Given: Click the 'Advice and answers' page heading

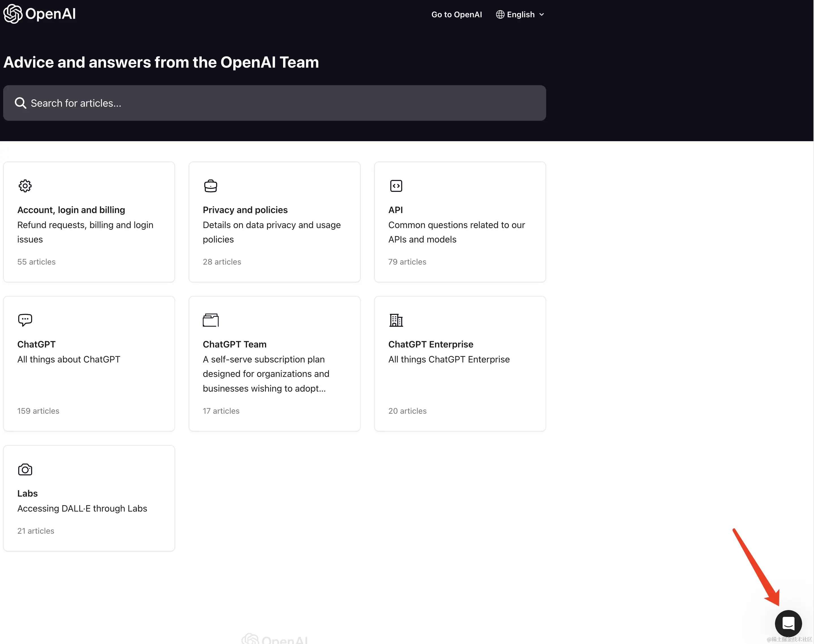Looking at the screenshot, I should 161,62.
